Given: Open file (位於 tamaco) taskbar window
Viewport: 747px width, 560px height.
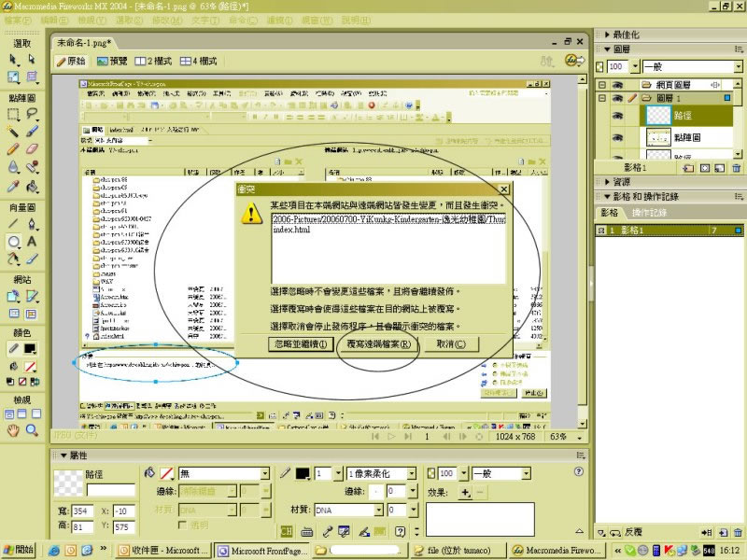Looking at the screenshot, I should coord(458,551).
